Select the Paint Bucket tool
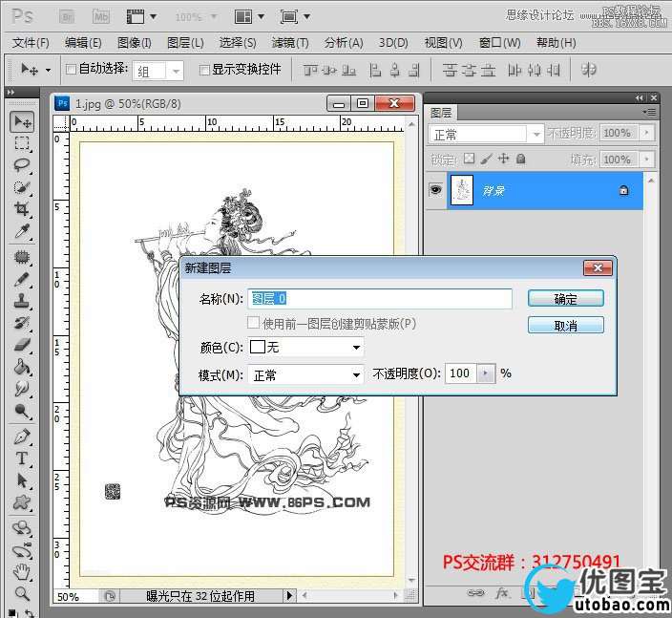Viewport: 672px width, 618px height. click(22, 367)
